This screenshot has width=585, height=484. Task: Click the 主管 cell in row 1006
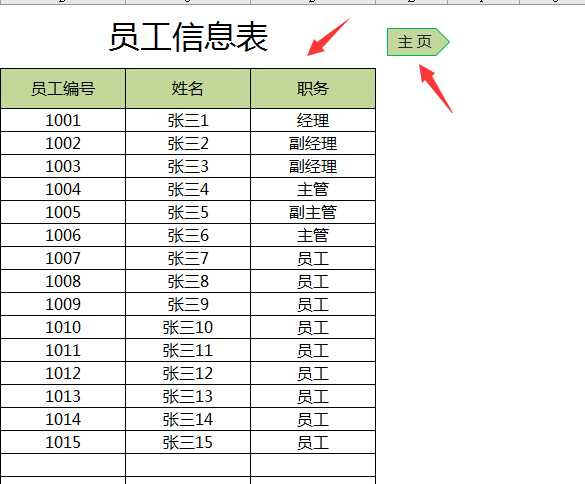click(313, 235)
